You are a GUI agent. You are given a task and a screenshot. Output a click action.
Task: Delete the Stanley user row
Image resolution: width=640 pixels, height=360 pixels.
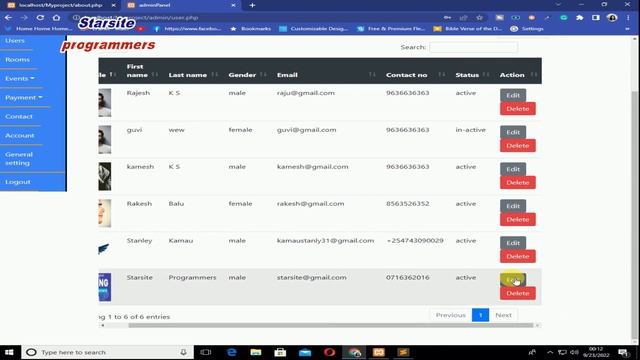(x=518, y=256)
